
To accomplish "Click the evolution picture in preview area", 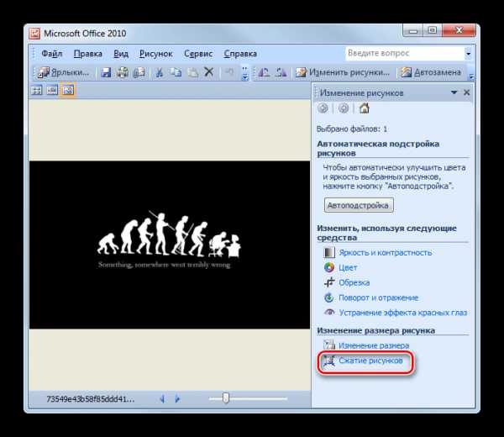I will pyautogui.click(x=170, y=245).
